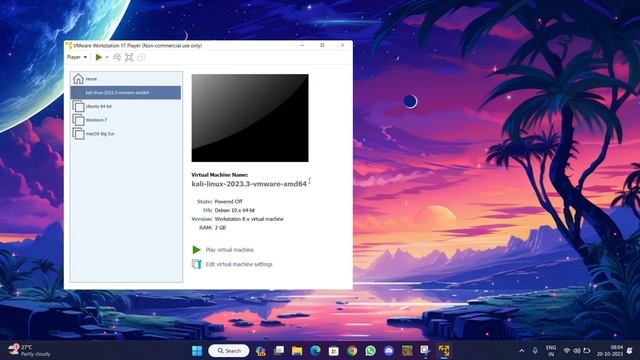Open Microsoft Store from the taskbar

tap(333, 351)
